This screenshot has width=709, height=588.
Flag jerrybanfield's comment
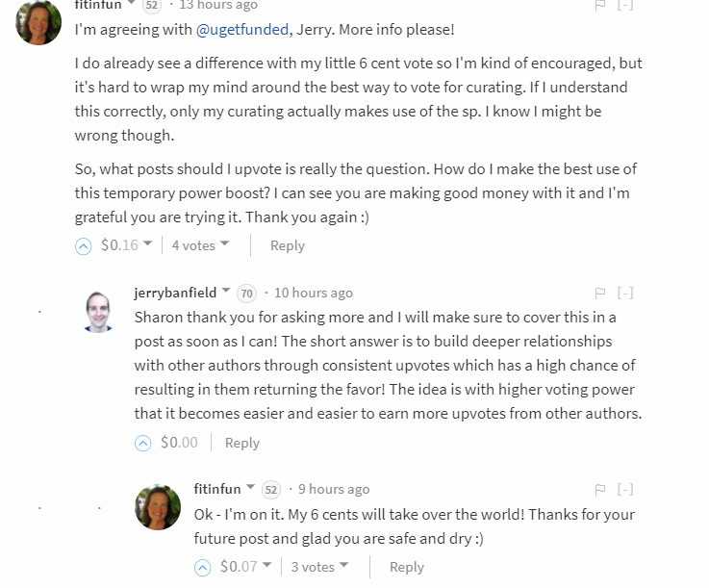(x=599, y=293)
